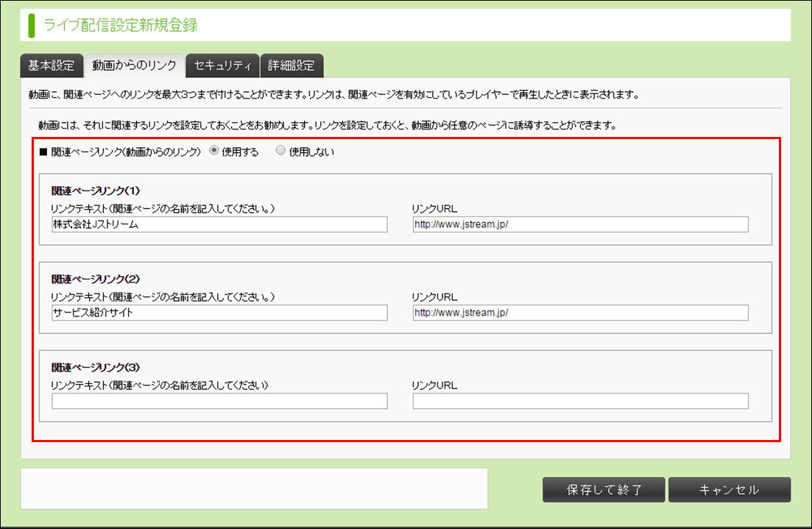This screenshot has width=812, height=529.
Task: Click the 関連ページリンク(1) URL field
Action: point(581,224)
